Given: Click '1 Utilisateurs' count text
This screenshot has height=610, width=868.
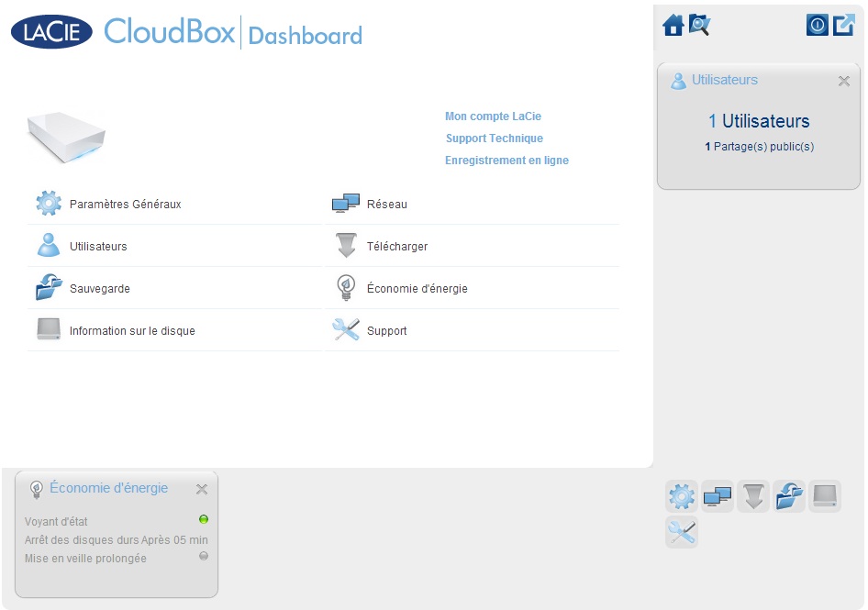Looking at the screenshot, I should (759, 121).
